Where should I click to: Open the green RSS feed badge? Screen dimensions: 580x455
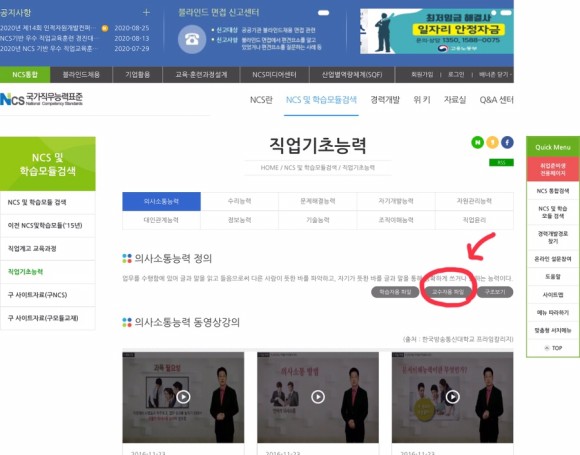[501, 163]
